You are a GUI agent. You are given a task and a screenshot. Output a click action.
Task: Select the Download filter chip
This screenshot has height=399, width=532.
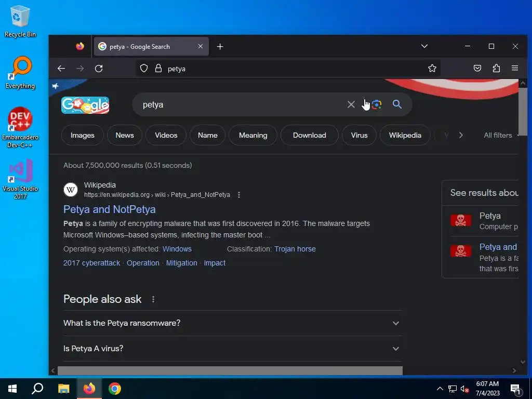[310, 135]
